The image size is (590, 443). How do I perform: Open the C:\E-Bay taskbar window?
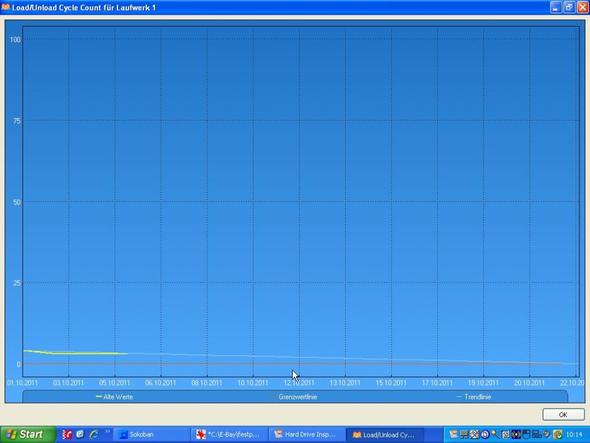(229, 435)
